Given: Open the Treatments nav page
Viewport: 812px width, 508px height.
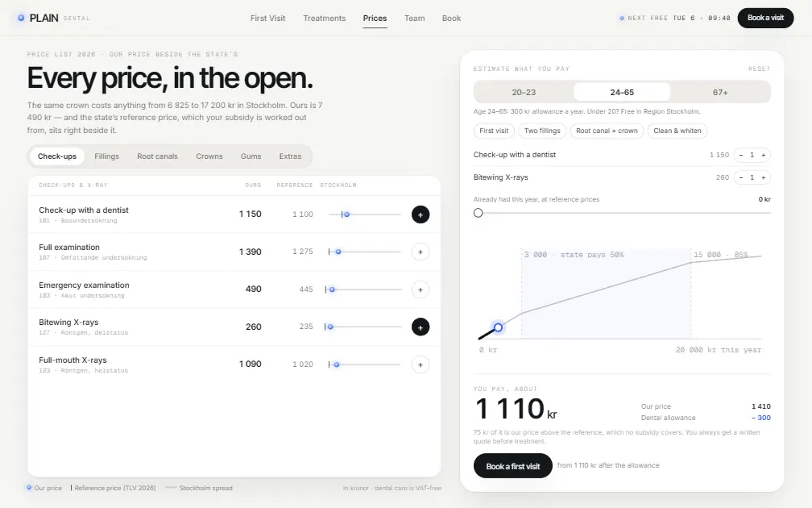Looking at the screenshot, I should coord(324,18).
